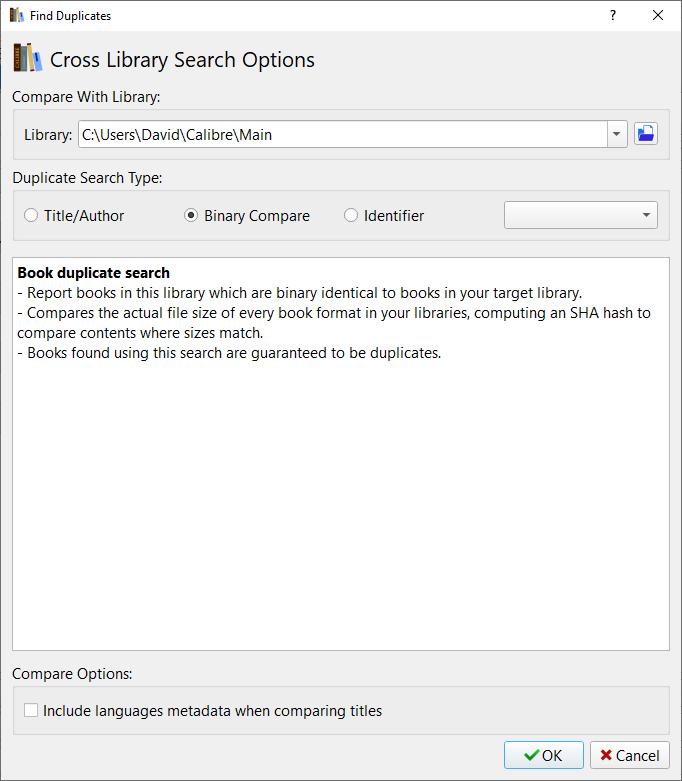Click the Duplicate Search Type section label

[x=87, y=178]
